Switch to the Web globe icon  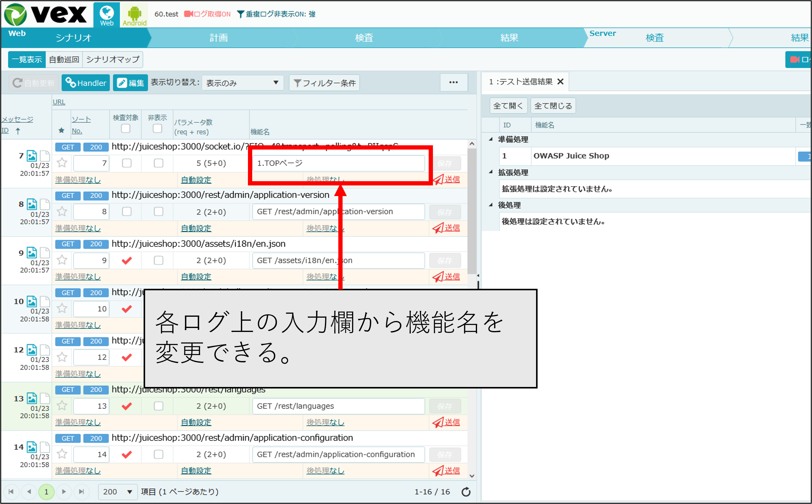pos(106,15)
